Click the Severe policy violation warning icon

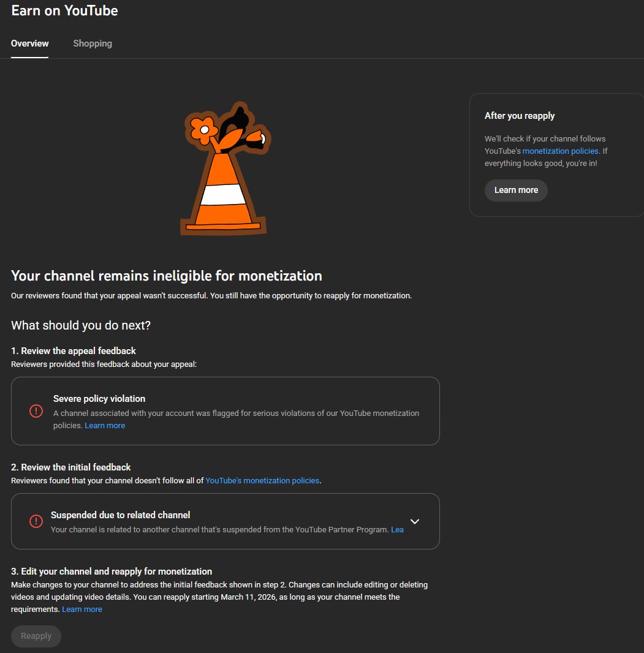tap(36, 411)
